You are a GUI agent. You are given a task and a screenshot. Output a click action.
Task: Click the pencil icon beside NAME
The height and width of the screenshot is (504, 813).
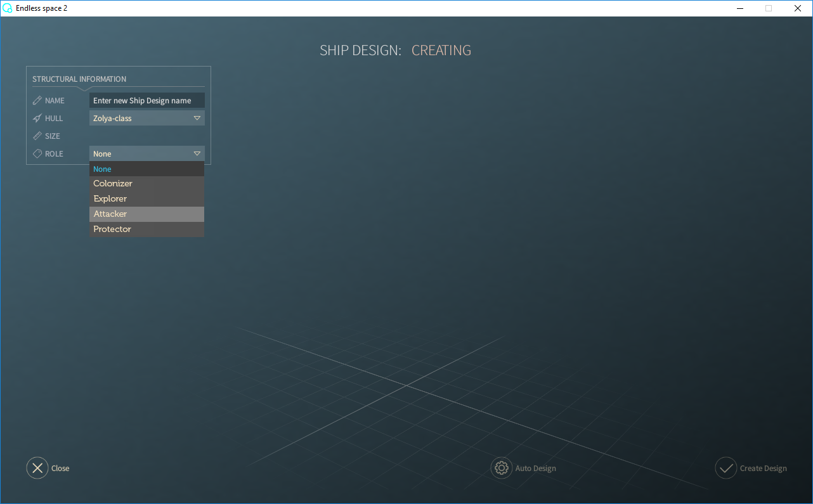coord(37,100)
